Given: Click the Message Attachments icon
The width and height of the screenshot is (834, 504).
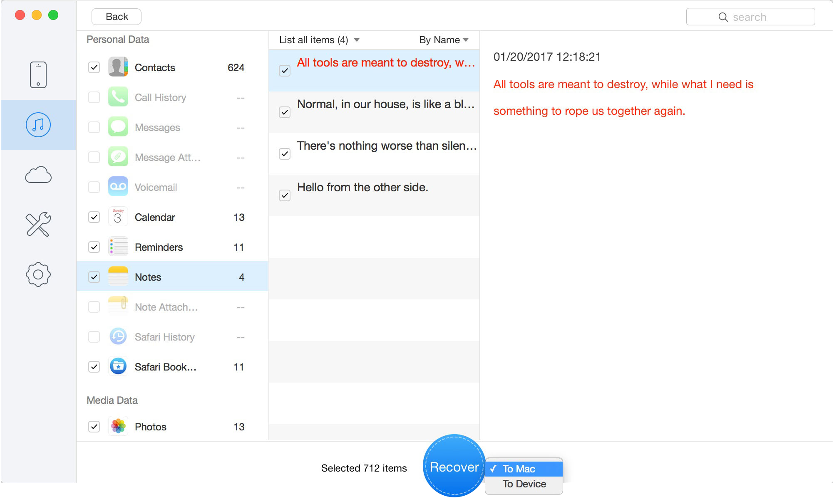Looking at the screenshot, I should 118,157.
